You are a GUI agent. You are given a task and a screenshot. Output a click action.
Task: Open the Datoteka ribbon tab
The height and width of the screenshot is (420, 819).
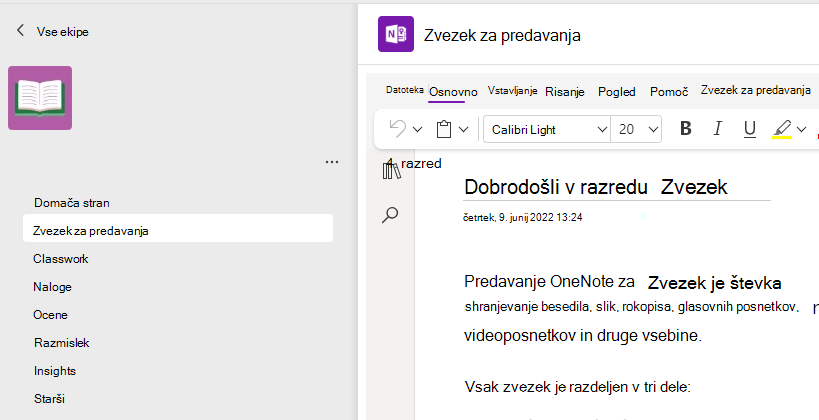pyautogui.click(x=404, y=90)
